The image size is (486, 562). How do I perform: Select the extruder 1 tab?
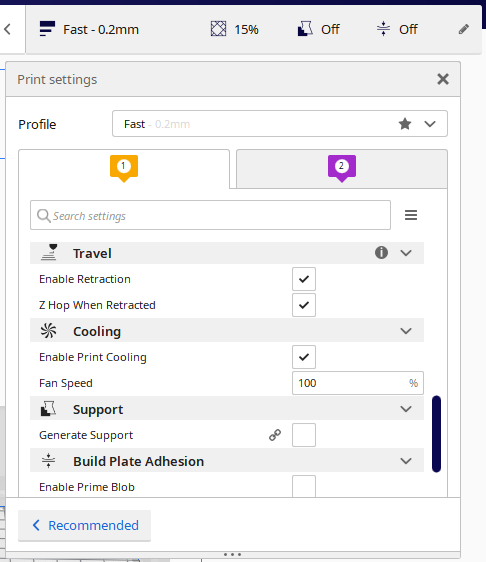click(x=124, y=169)
